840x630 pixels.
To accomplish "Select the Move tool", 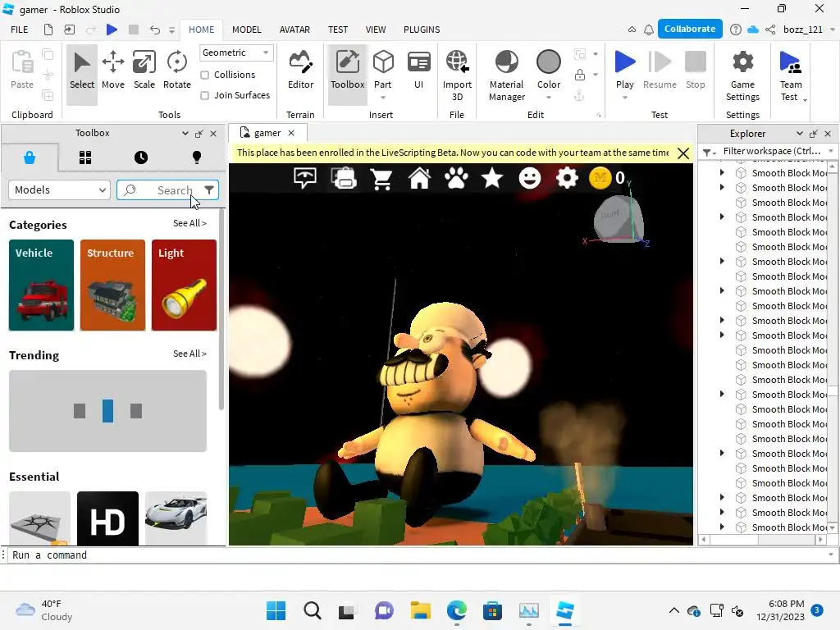I will [113, 71].
